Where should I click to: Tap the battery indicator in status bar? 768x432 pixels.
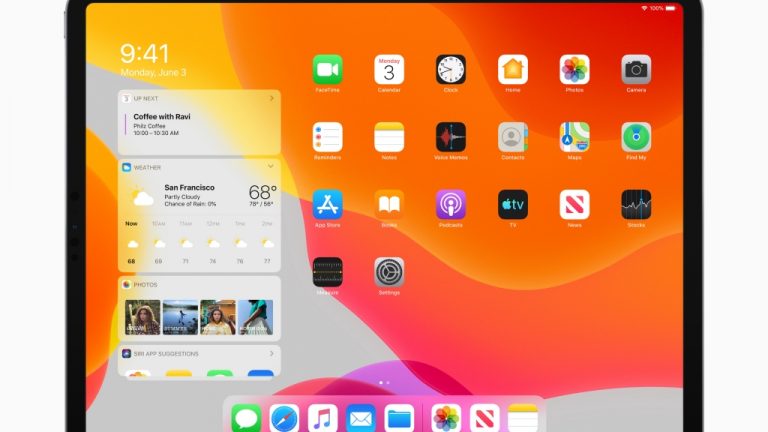pyautogui.click(x=671, y=8)
